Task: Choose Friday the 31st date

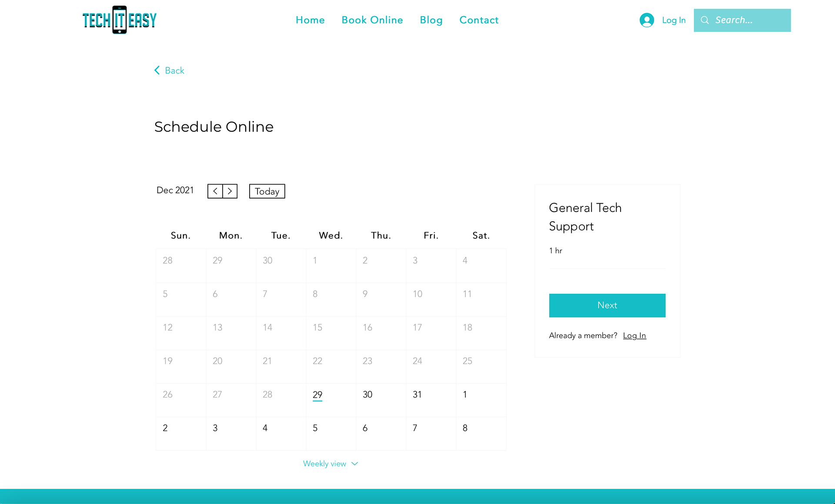Action: pos(417,395)
